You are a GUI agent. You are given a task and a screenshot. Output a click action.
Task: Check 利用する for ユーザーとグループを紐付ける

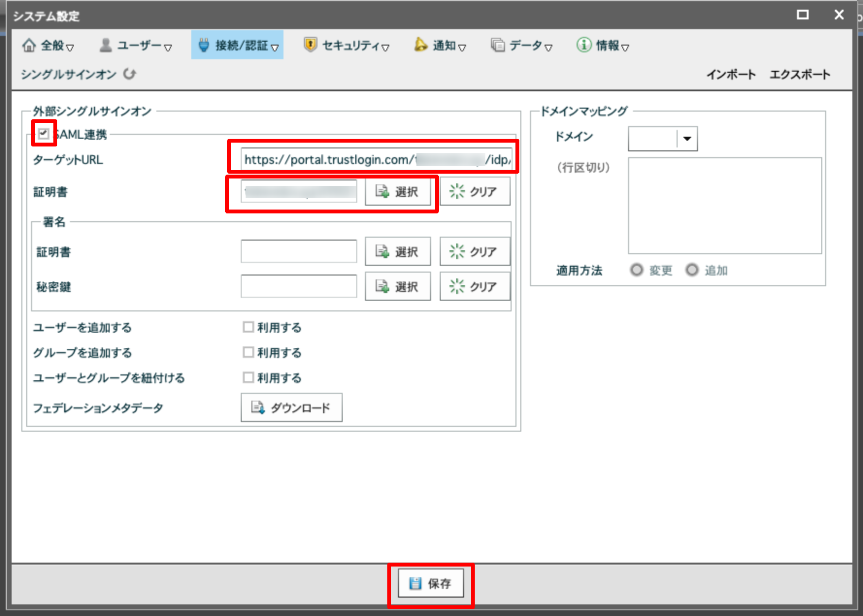[x=248, y=377]
